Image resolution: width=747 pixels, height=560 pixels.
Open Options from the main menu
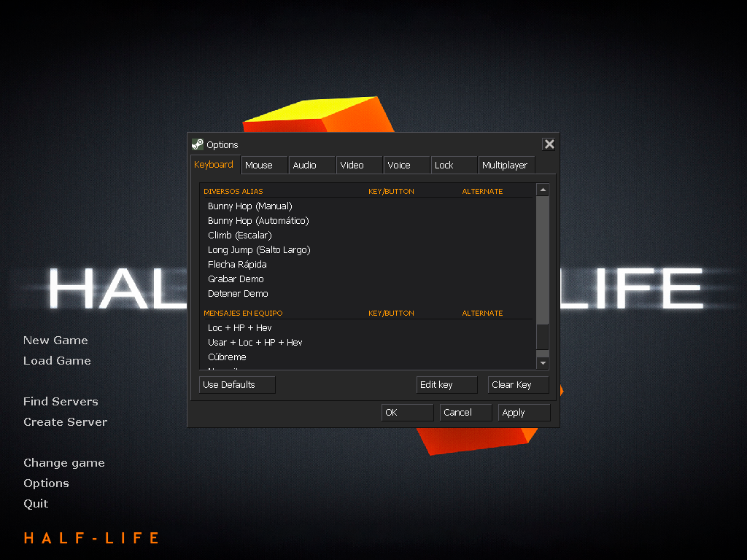pyautogui.click(x=46, y=483)
